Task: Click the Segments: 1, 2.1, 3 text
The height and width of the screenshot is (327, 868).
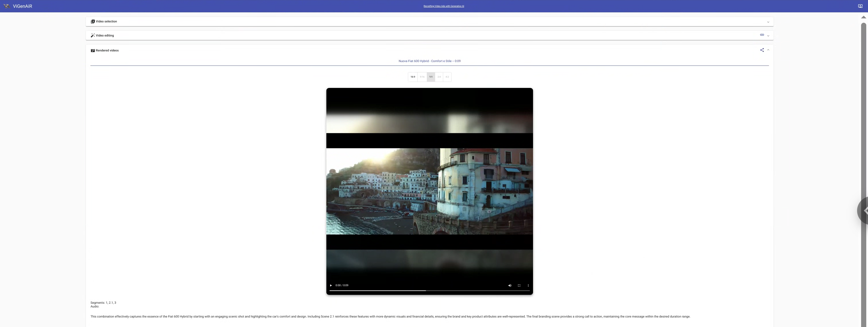Action: point(103,303)
